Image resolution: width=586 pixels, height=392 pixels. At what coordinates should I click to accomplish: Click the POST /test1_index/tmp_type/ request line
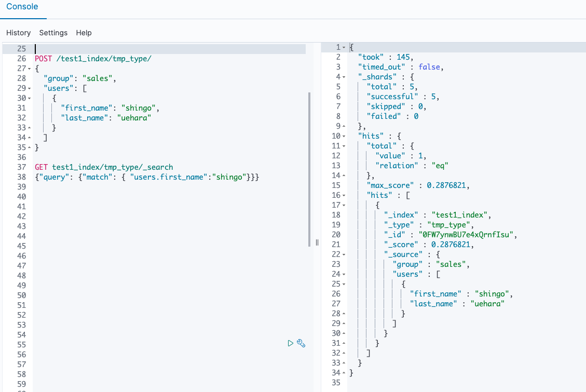[93, 59]
